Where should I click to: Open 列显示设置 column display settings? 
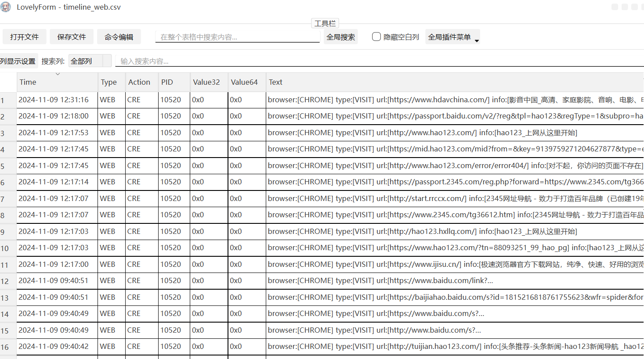(x=18, y=61)
